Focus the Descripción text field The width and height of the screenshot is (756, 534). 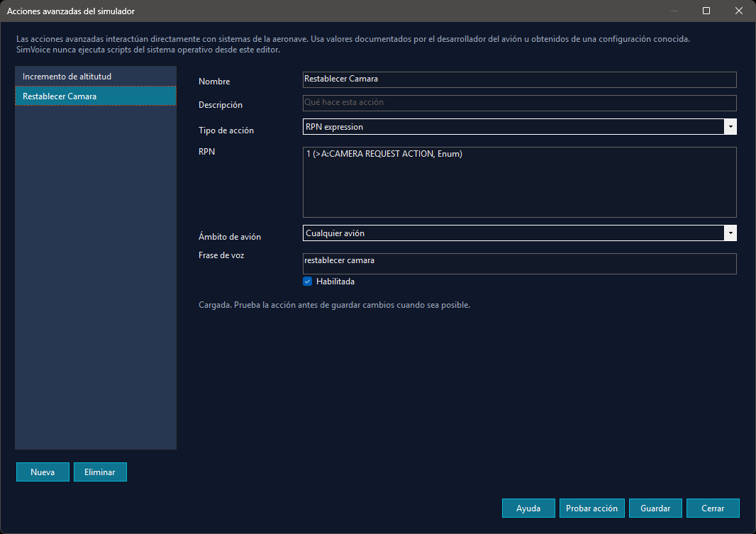[x=519, y=103]
